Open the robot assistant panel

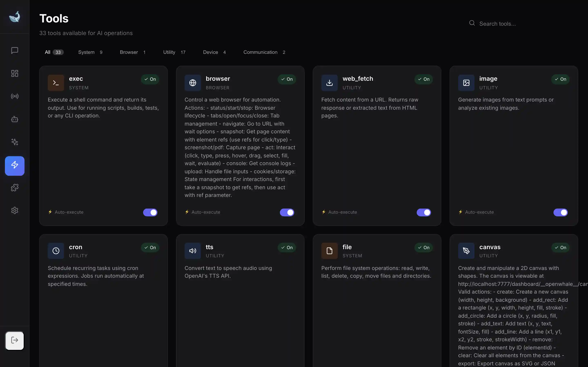(x=14, y=119)
